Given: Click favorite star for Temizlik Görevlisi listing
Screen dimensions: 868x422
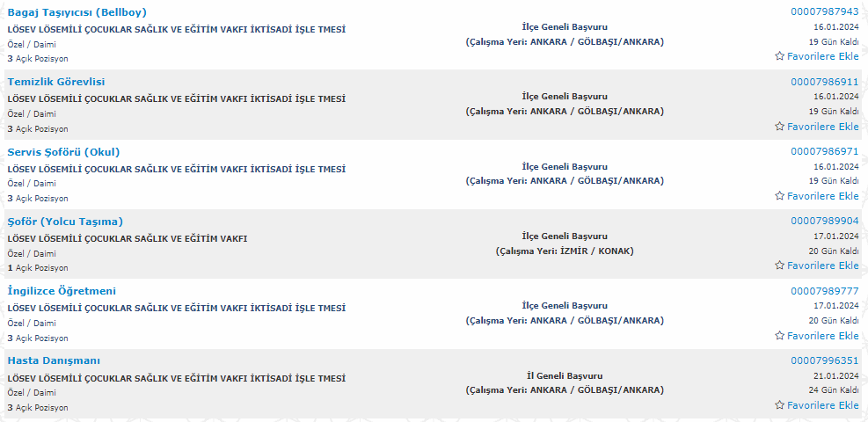Looking at the screenshot, I should tap(779, 127).
